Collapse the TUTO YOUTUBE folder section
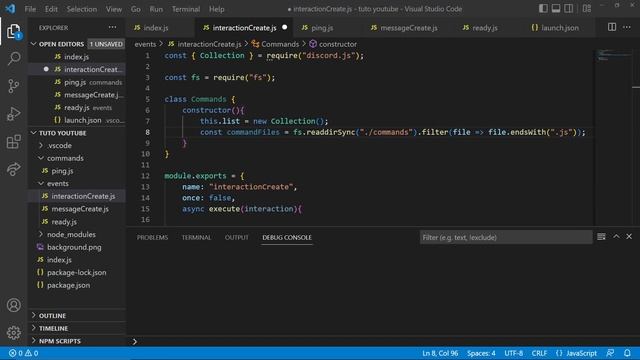Screen dimensions: 640x360 tap(33, 133)
